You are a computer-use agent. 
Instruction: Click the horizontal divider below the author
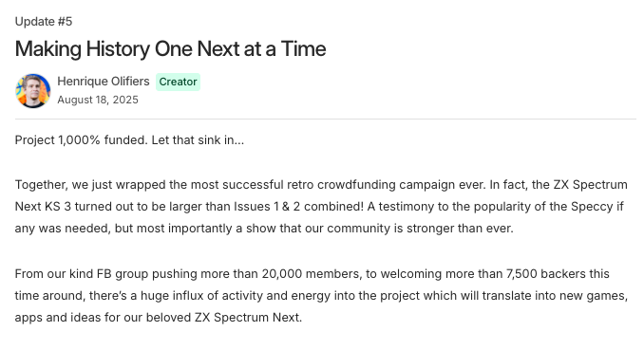click(x=325, y=119)
